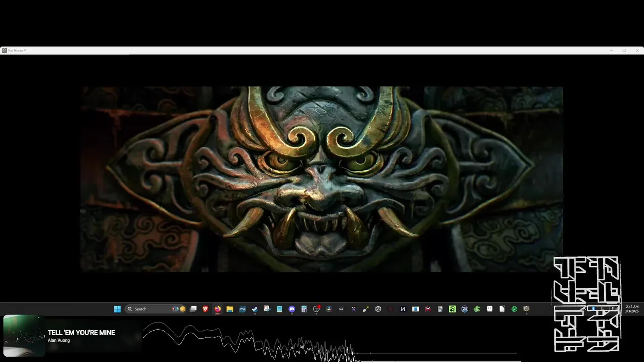The image size is (644, 362).
Task: Open the red letter M taskbar icon
Action: (428, 309)
